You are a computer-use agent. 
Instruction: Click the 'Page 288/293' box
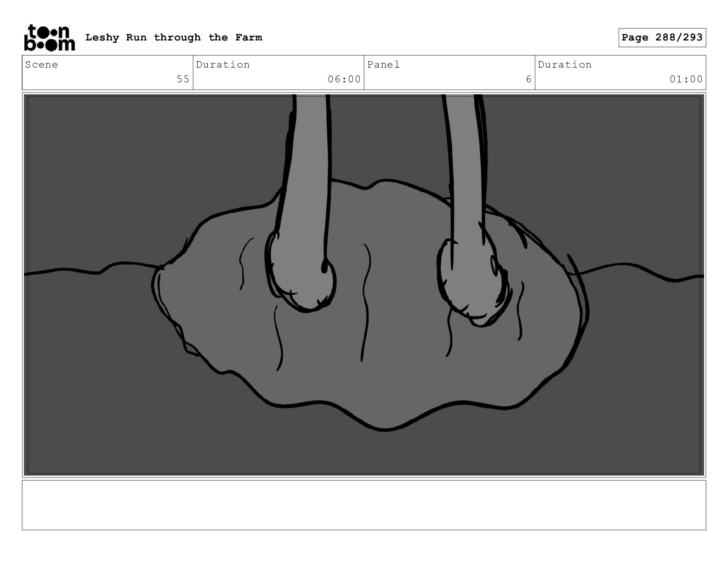(662, 38)
